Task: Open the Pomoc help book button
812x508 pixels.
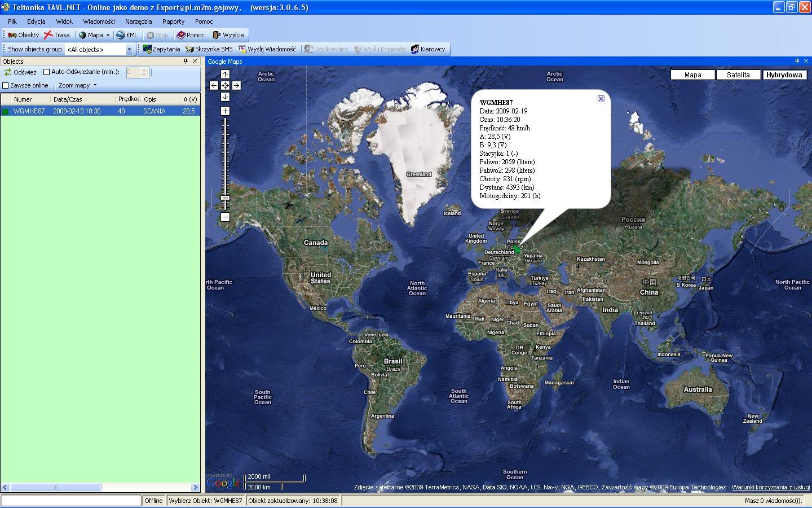Action: [191, 35]
